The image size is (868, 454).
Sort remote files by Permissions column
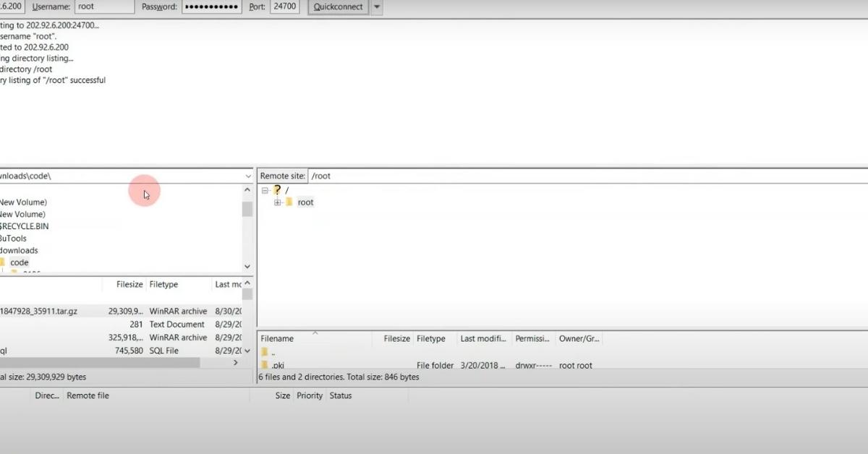tap(534, 338)
